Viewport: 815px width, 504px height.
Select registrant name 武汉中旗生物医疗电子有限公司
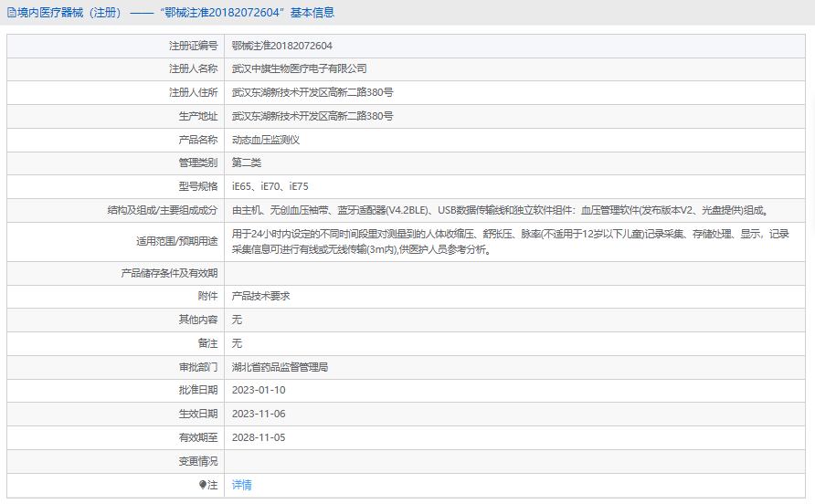coord(300,68)
